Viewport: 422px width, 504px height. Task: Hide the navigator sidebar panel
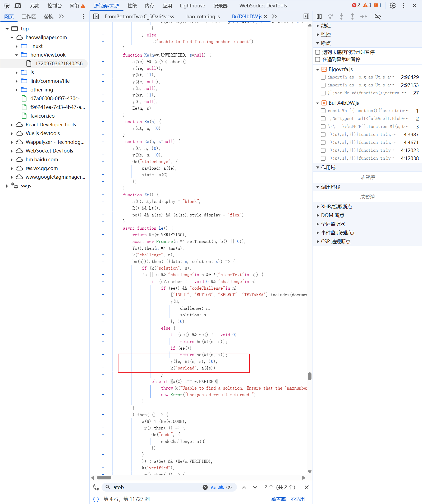coord(96,16)
